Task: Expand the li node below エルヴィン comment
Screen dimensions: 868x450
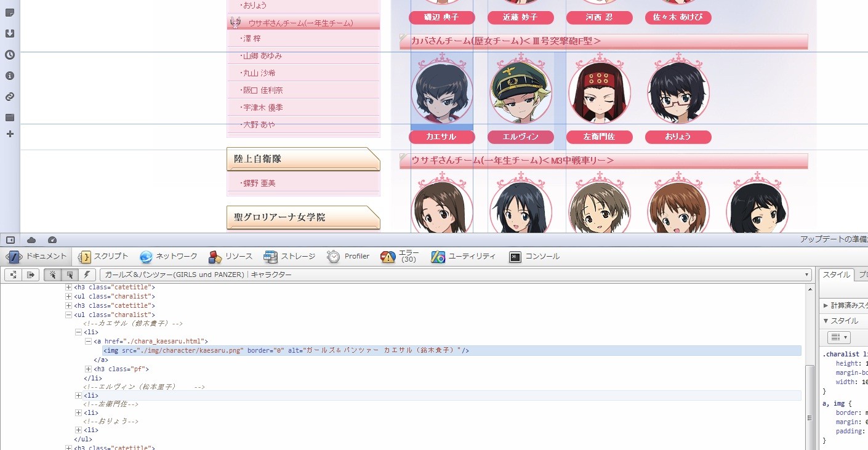Action: tap(78, 395)
